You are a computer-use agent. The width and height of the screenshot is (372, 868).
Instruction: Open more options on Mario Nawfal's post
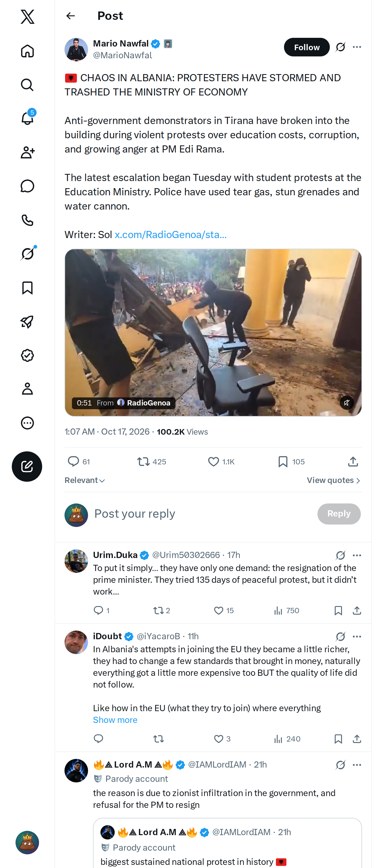coord(357,47)
